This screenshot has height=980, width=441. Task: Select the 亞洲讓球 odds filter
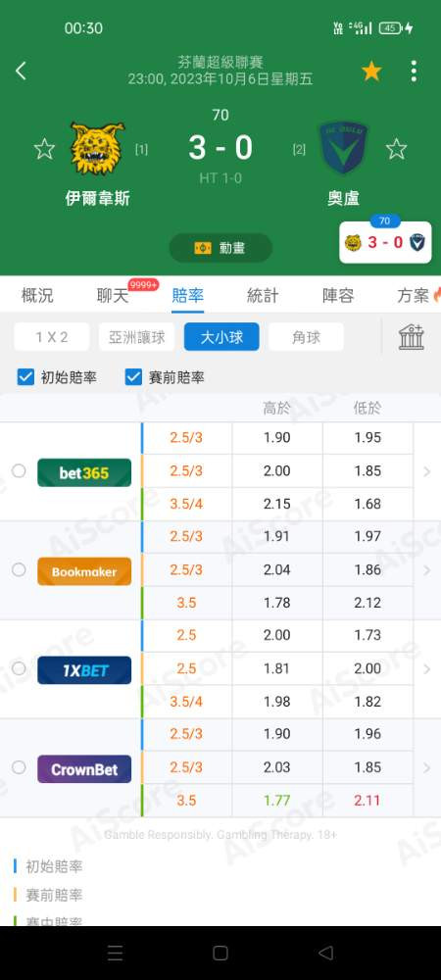click(137, 337)
